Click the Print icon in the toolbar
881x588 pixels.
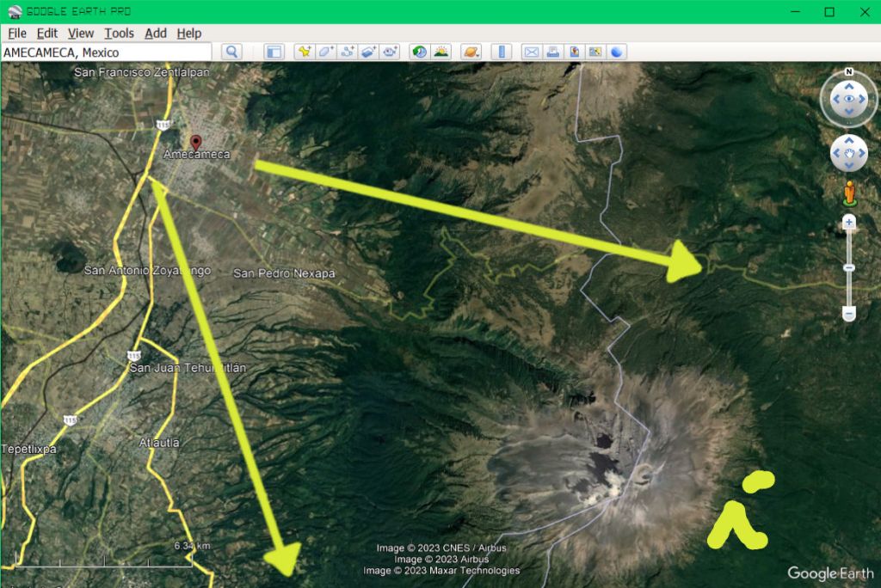pyautogui.click(x=552, y=52)
